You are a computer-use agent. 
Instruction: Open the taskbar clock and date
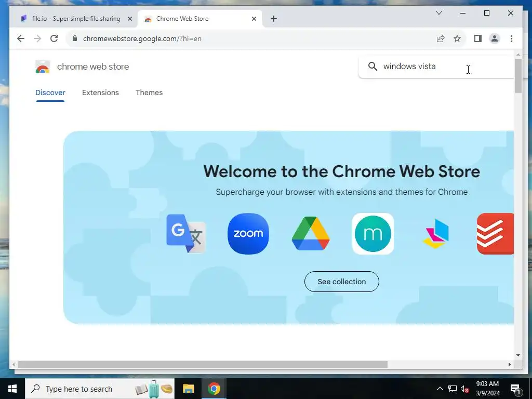487,389
